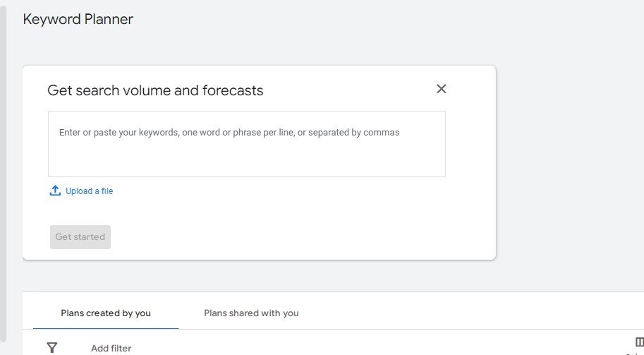Click Add filter text
Screen dimensions: 644x355
111,349
